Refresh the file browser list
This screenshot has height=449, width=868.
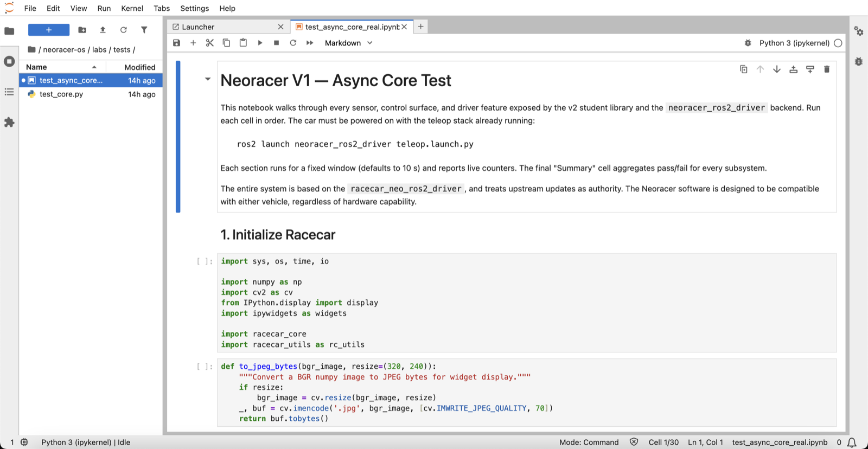point(123,30)
